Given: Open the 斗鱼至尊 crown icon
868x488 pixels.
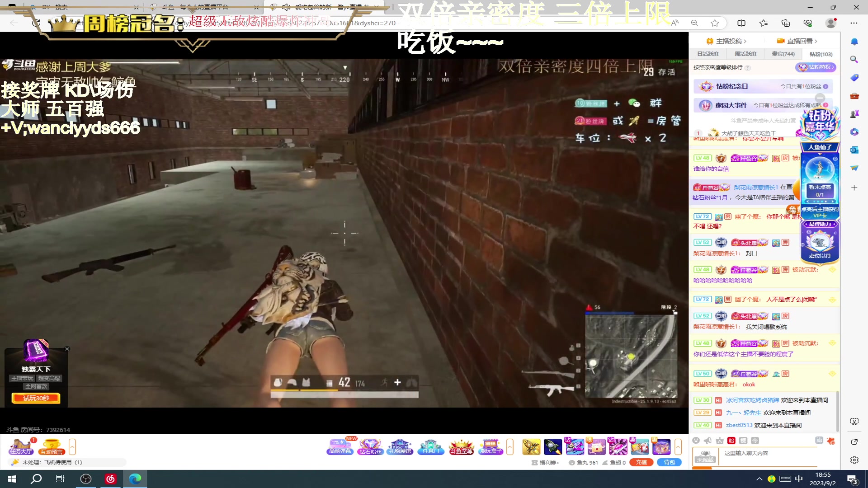Looking at the screenshot, I should pos(461,447).
